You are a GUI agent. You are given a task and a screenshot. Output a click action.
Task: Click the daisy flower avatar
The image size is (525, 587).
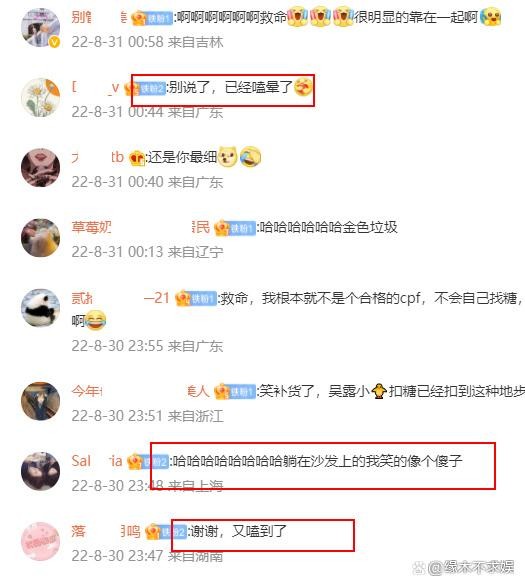pyautogui.click(x=40, y=98)
